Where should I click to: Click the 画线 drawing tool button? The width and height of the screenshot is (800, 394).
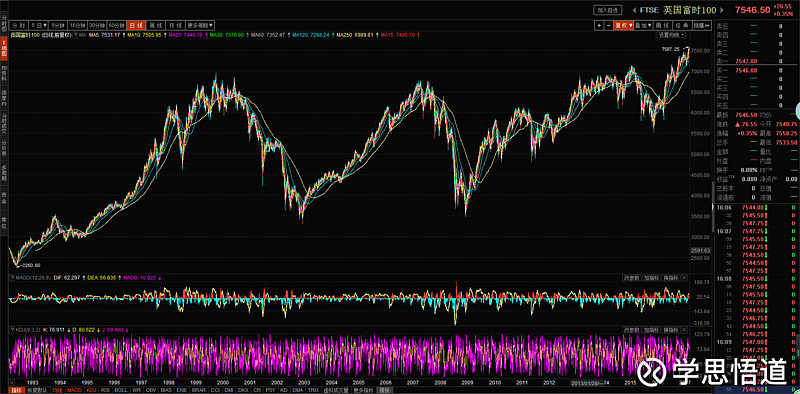663,26
